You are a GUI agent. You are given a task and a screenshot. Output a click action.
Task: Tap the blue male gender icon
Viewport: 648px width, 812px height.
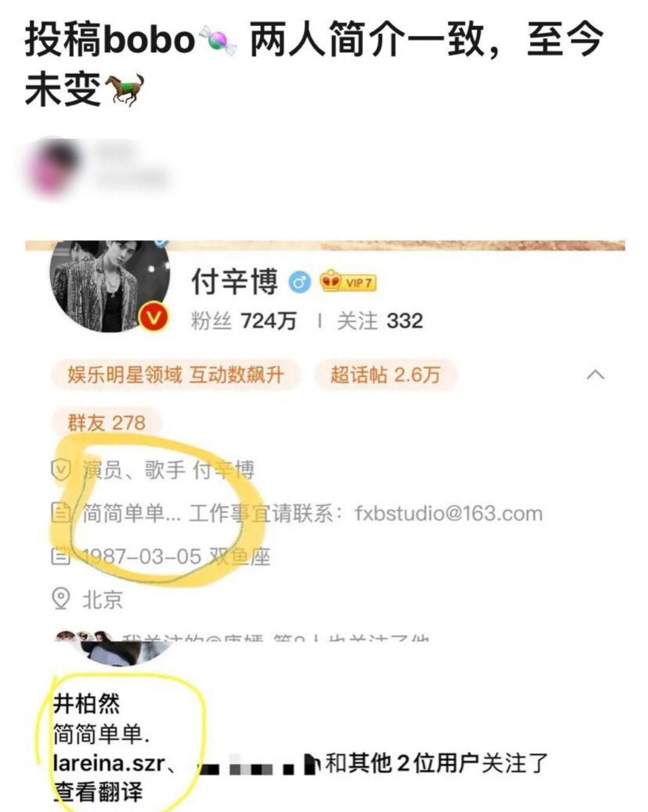pos(300,281)
